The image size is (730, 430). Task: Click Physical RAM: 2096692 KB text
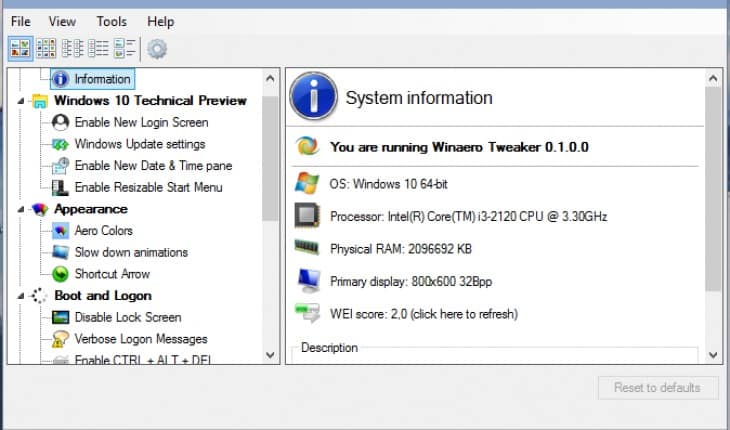pos(401,249)
